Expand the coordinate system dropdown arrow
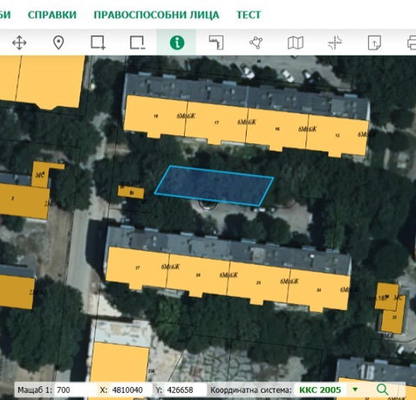The width and height of the screenshot is (416, 400). (355, 389)
